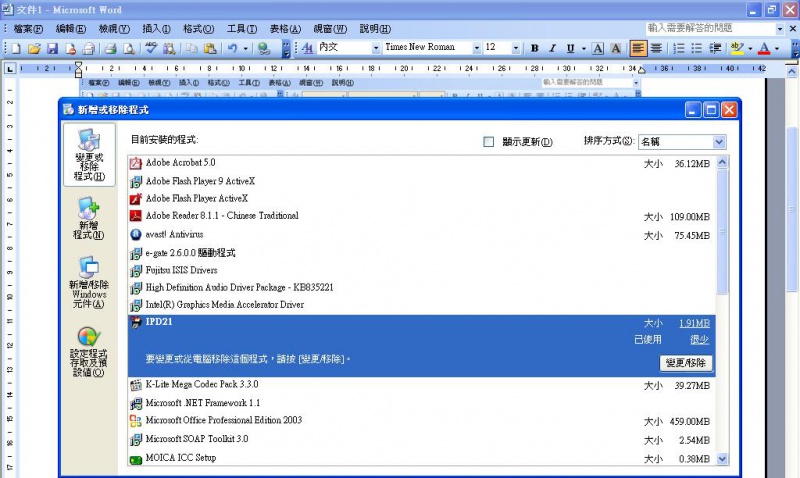Open 設定程式存取及預設值 sidebar icon

[88, 352]
